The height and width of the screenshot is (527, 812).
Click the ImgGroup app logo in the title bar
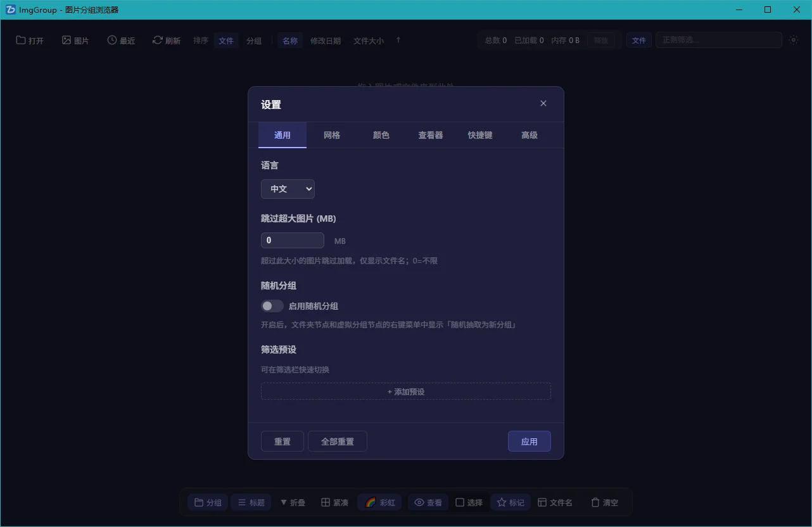pyautogui.click(x=10, y=10)
